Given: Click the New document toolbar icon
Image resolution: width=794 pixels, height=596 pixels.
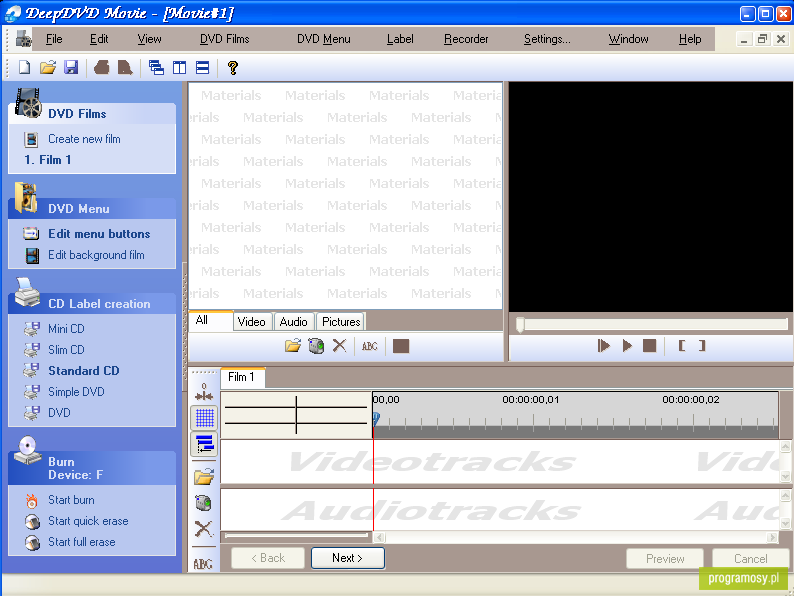Looking at the screenshot, I should coord(24,67).
